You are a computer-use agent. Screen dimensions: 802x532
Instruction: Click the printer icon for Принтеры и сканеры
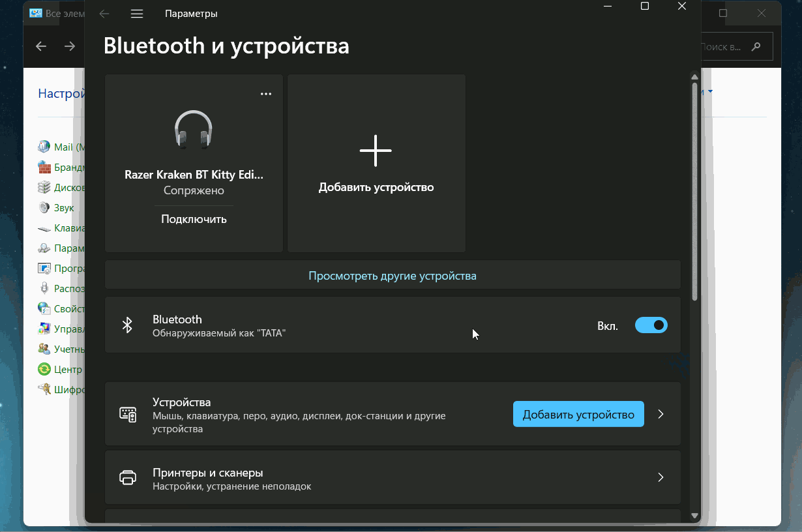coord(128,477)
